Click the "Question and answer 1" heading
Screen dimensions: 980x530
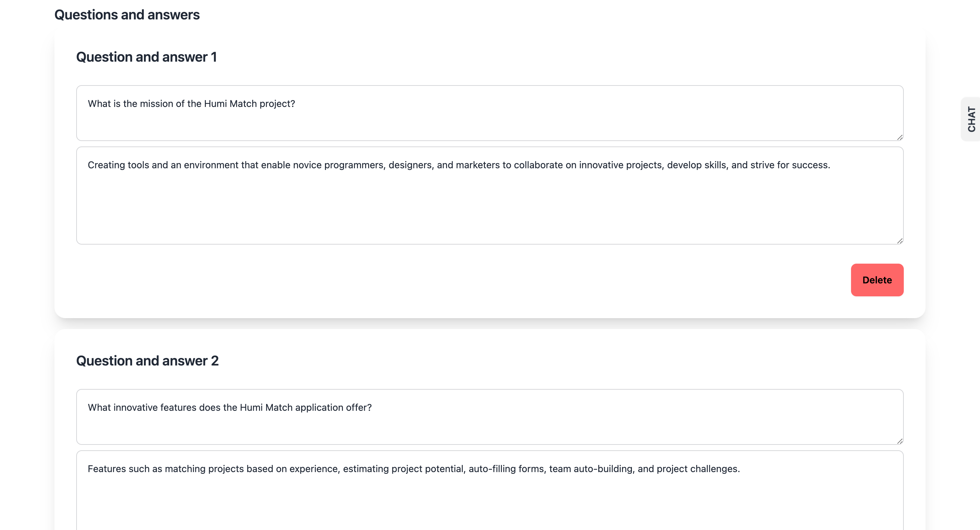tap(146, 57)
